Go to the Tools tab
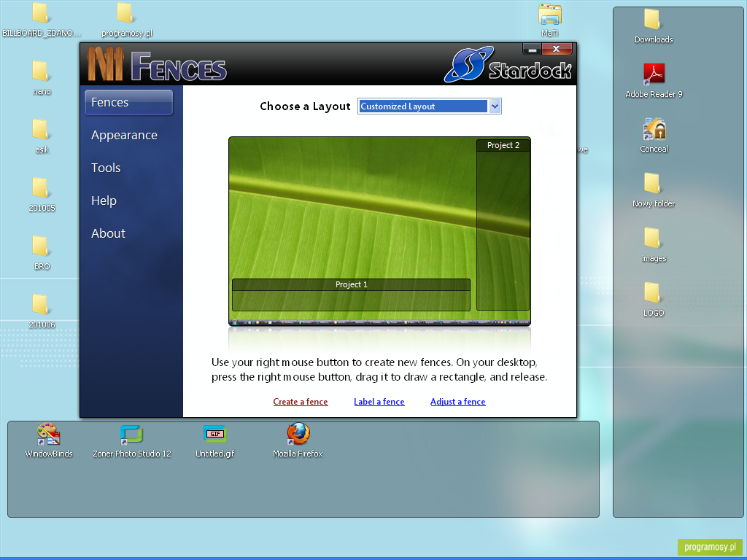The height and width of the screenshot is (560, 747). pyautogui.click(x=106, y=168)
